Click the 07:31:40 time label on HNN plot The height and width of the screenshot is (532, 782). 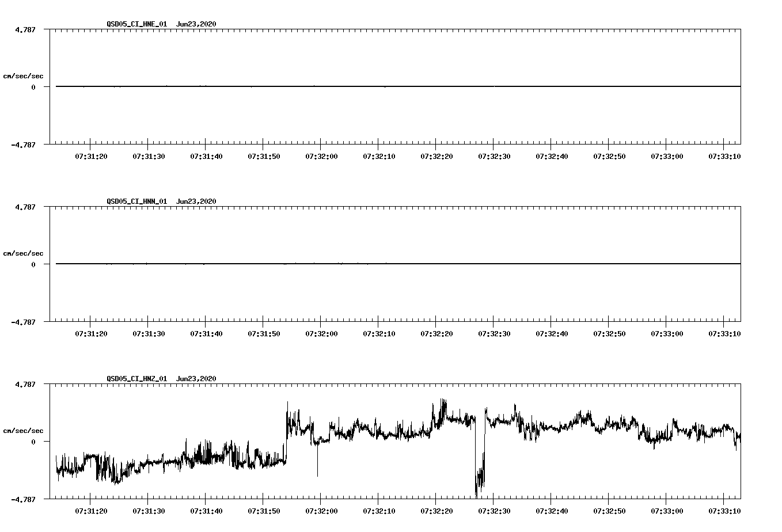pos(206,333)
